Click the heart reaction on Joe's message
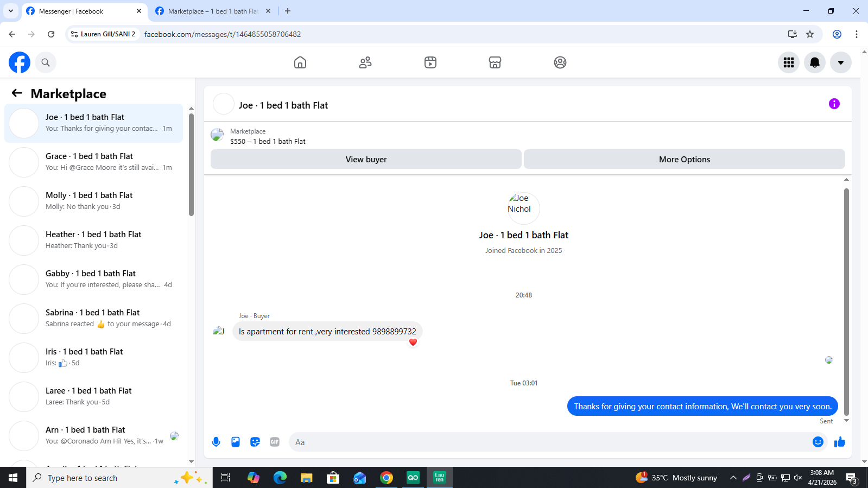868x488 pixels. (413, 342)
